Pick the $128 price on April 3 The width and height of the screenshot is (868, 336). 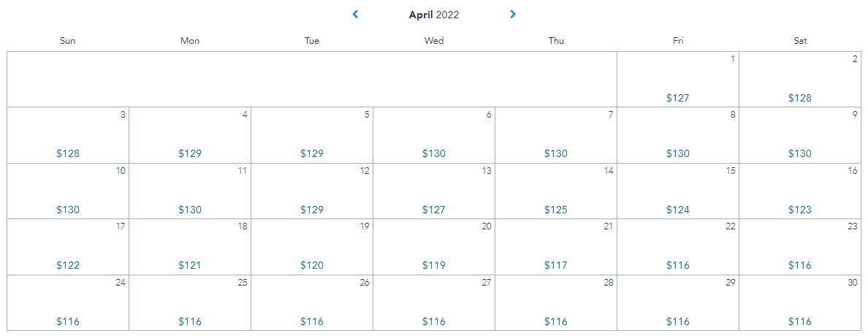point(68,153)
